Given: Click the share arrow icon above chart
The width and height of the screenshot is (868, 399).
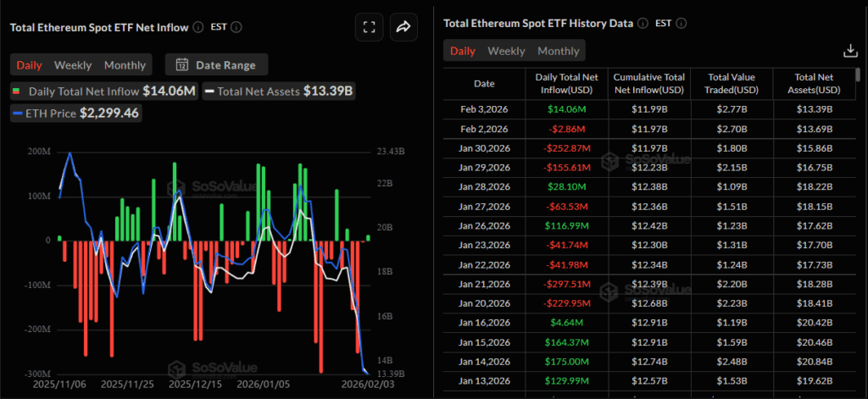Looking at the screenshot, I should [x=403, y=27].
